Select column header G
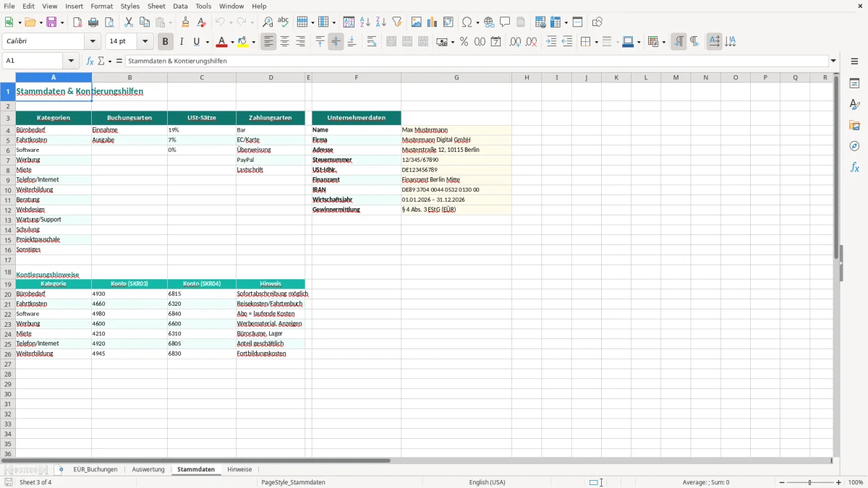Viewport: 868px width, 488px height. pyautogui.click(x=456, y=77)
